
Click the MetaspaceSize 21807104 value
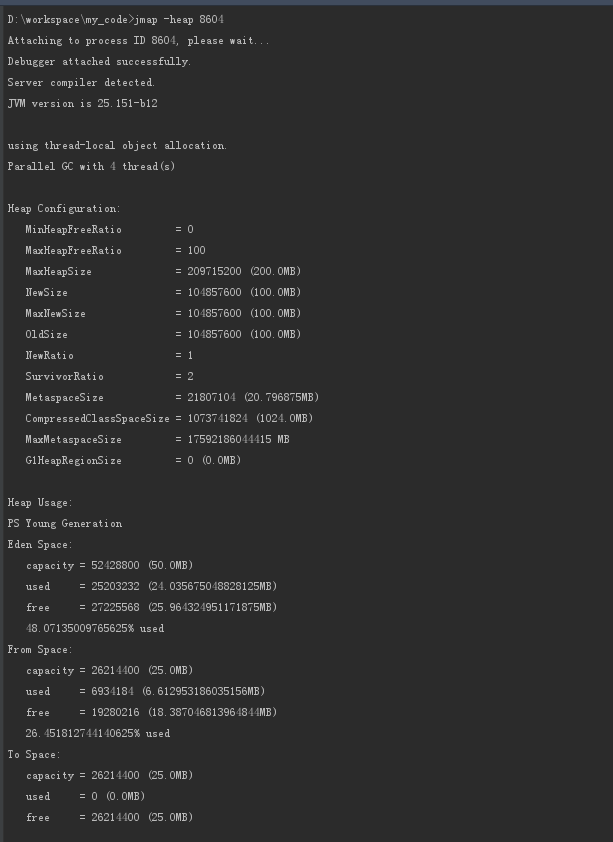211,397
